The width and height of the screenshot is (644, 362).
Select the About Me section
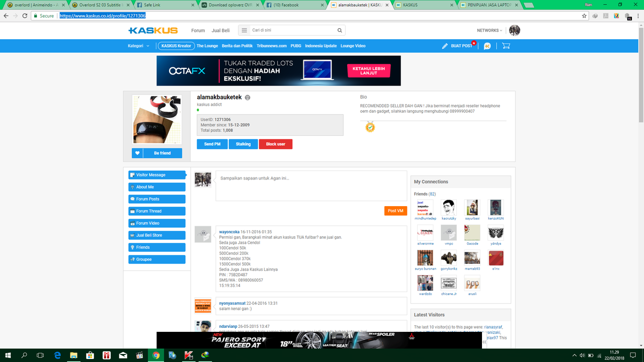(157, 187)
